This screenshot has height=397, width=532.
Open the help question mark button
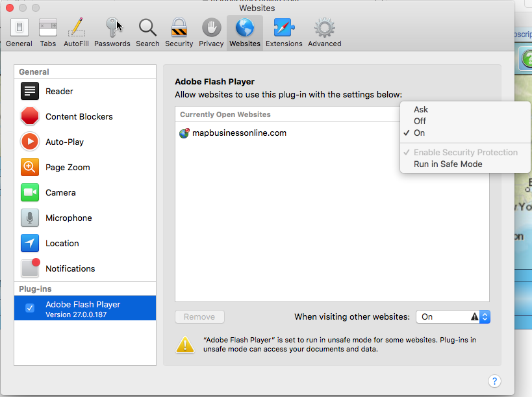pos(494,381)
